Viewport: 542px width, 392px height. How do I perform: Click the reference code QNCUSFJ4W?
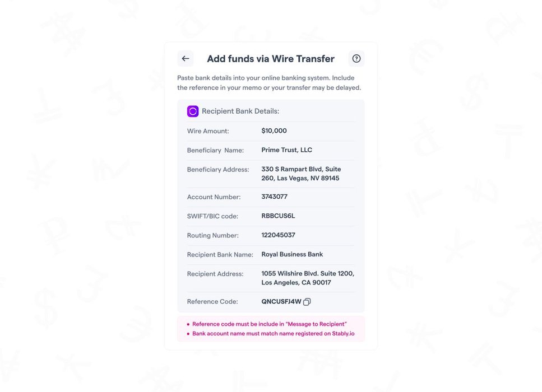281,302
